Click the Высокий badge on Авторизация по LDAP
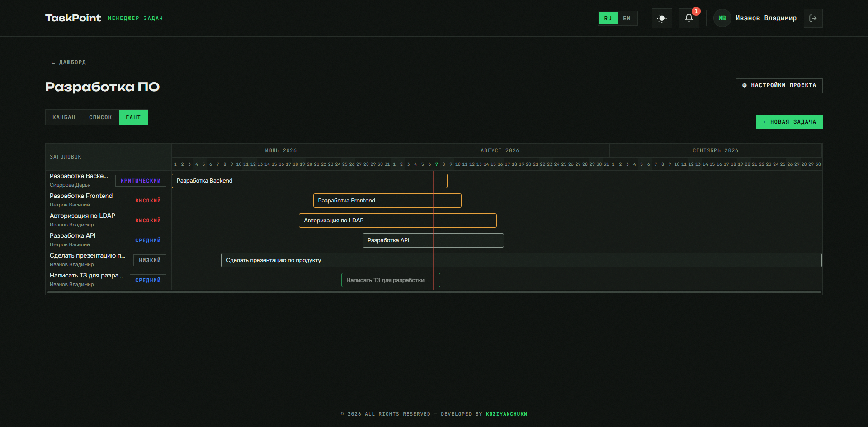The width and height of the screenshot is (868, 427). point(148,221)
